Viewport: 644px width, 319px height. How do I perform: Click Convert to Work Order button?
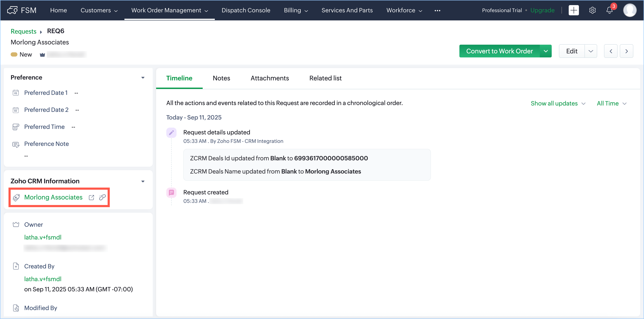coord(499,51)
